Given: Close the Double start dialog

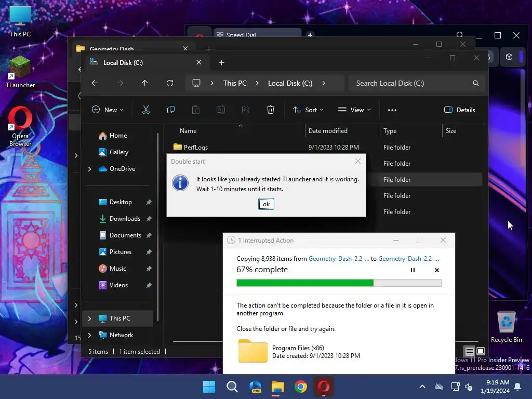Looking at the screenshot, I should [358, 161].
